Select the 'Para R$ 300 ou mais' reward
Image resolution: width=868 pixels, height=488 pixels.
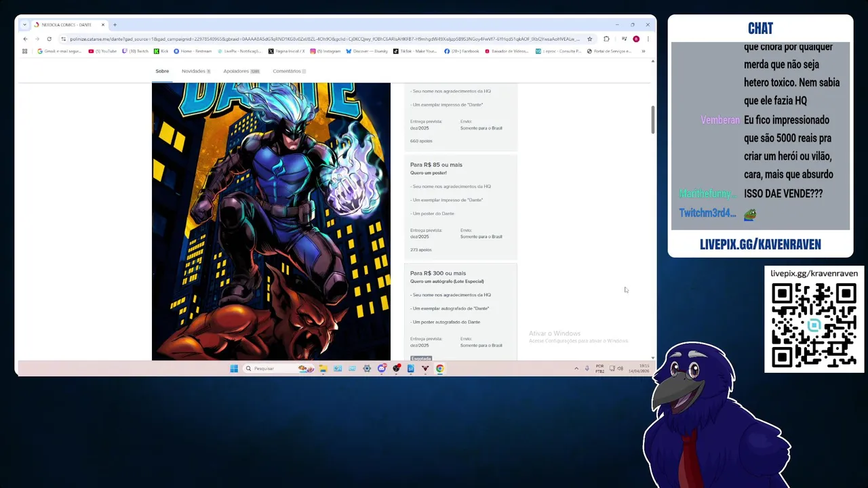click(x=461, y=312)
